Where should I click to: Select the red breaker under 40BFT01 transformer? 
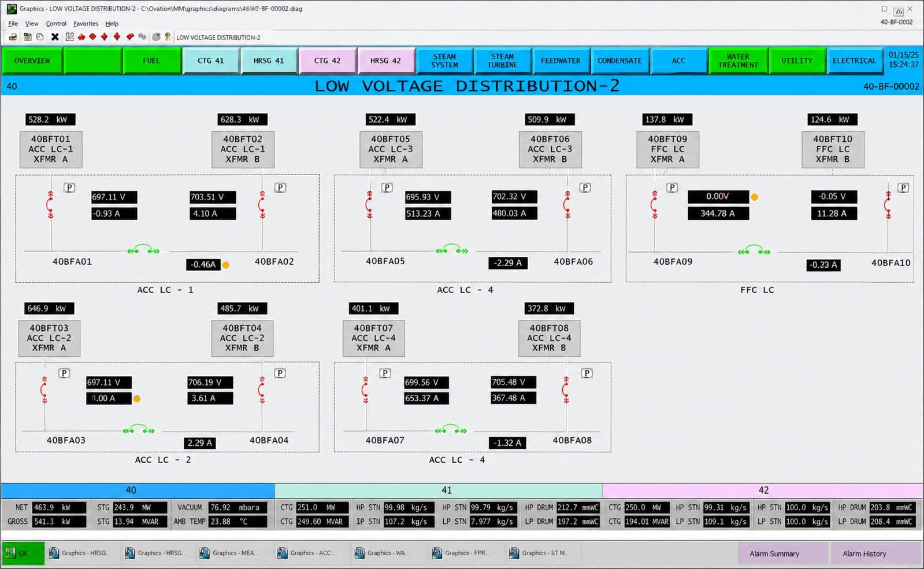click(x=50, y=204)
